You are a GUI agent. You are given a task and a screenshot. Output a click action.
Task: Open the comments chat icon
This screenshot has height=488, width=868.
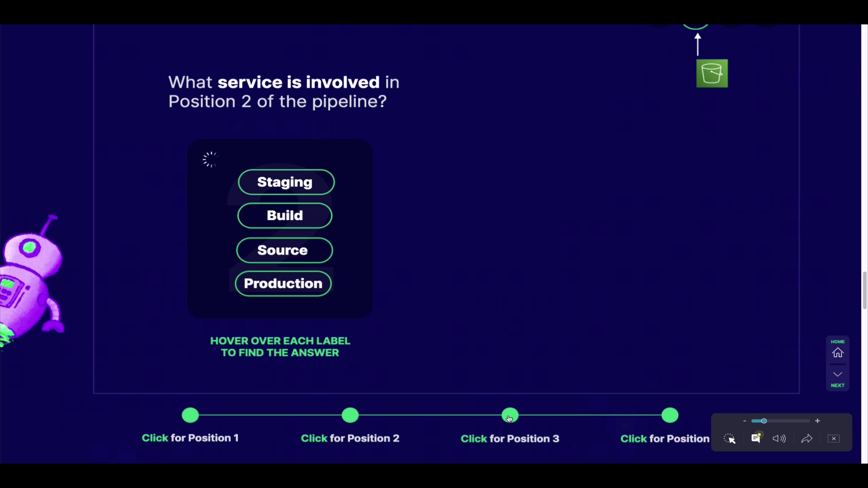756,438
